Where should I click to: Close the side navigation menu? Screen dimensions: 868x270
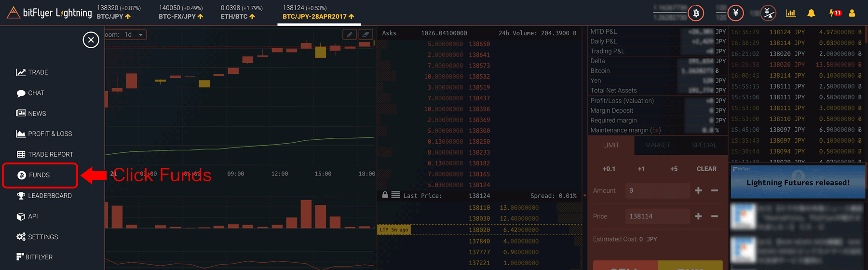point(91,40)
